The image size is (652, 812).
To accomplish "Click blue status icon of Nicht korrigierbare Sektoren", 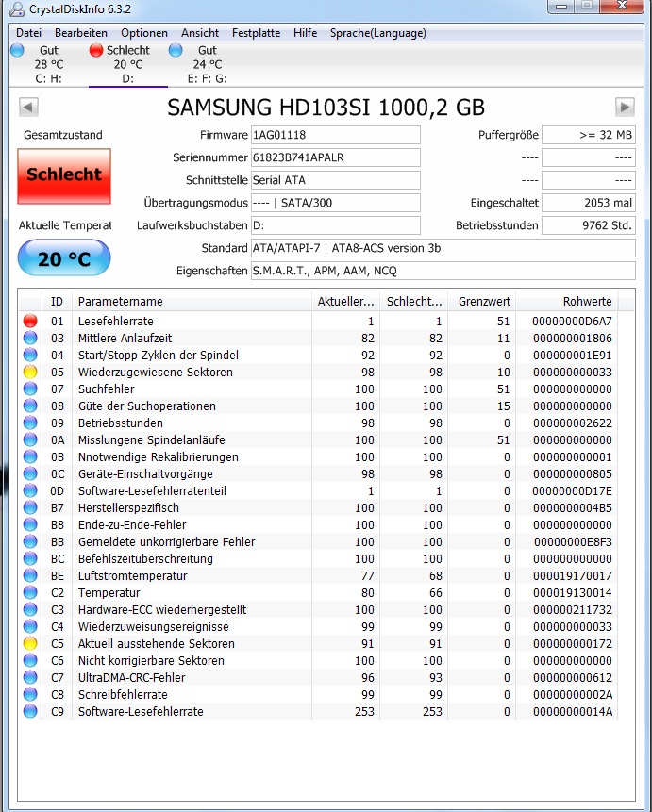I will 30,661.
